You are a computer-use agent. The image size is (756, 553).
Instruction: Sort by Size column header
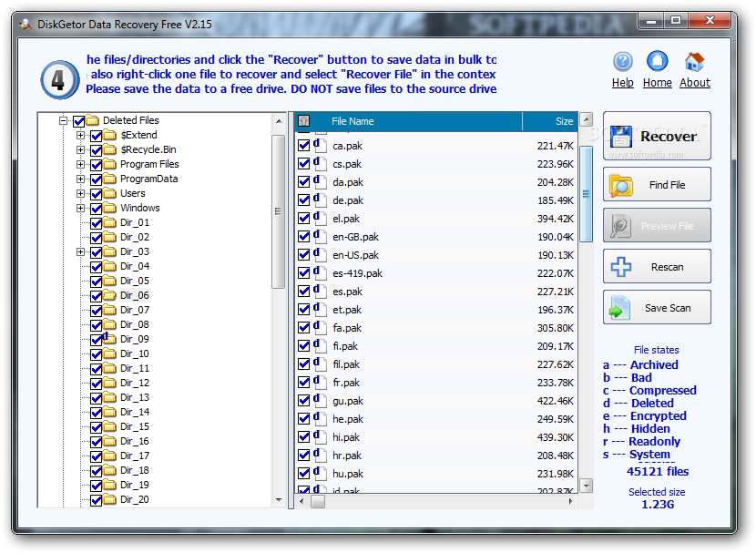pyautogui.click(x=550, y=121)
